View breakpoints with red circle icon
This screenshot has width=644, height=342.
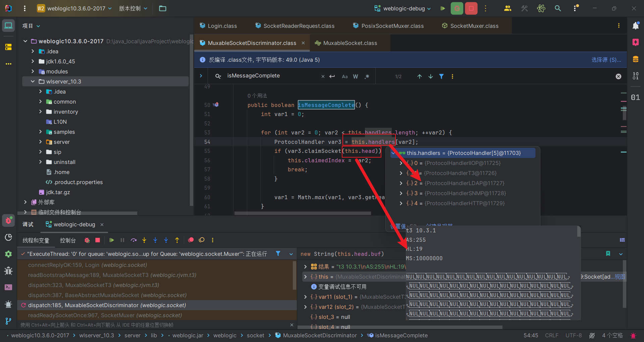click(x=191, y=240)
